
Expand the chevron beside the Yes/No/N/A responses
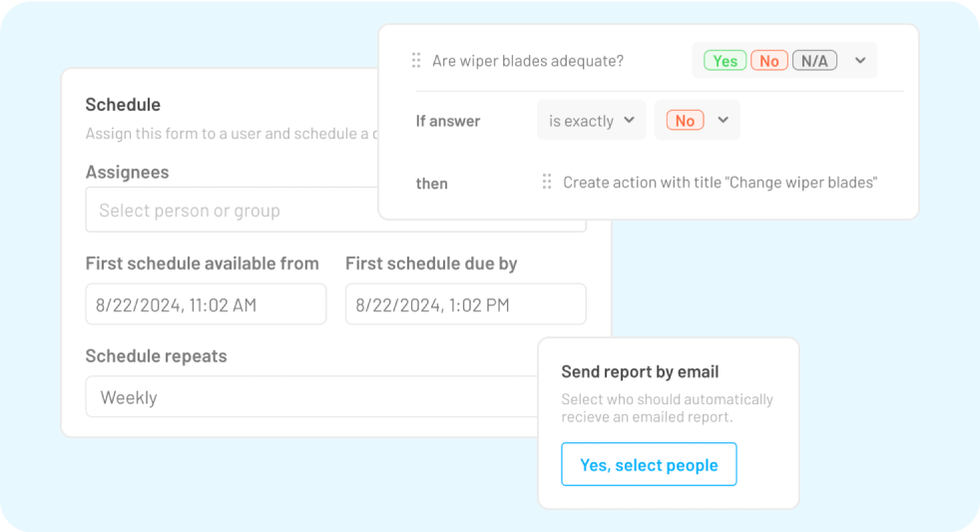(x=860, y=61)
